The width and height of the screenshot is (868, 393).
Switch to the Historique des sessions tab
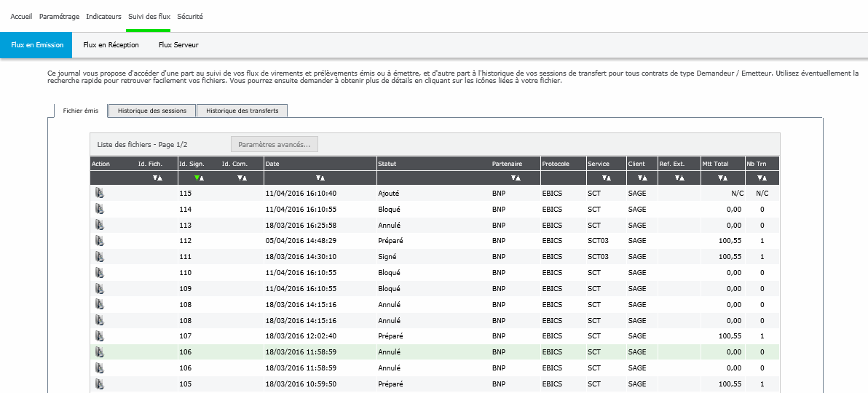point(152,111)
